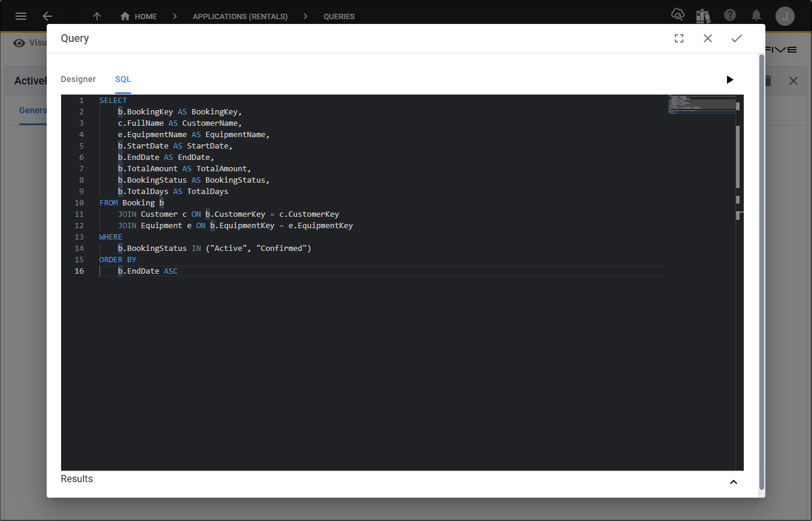Open user avatar J menu
This screenshot has width=812, height=521.
[x=785, y=16]
